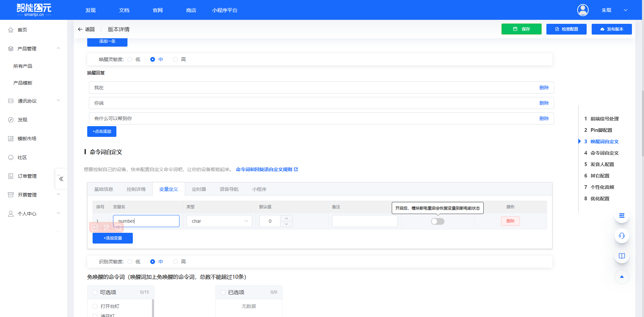Image resolution: width=644 pixels, height=317 pixels.
Task: Set wake-up sensitivity to high
Action: point(175,59)
